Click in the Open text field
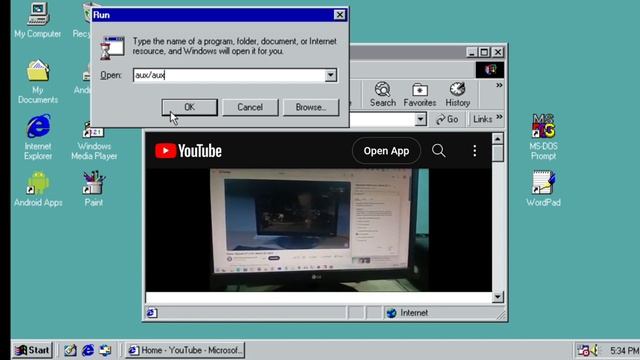This screenshot has height=360, width=640. 229,75
